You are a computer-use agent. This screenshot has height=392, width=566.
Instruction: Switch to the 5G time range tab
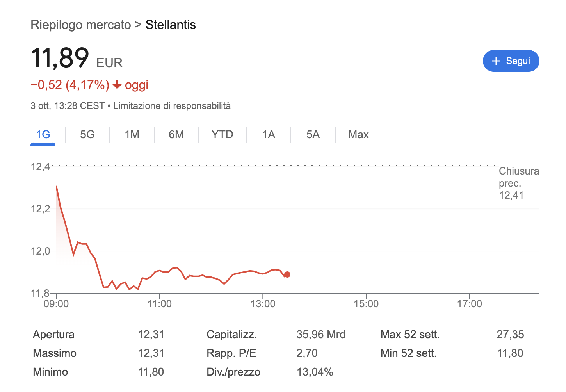(x=87, y=135)
